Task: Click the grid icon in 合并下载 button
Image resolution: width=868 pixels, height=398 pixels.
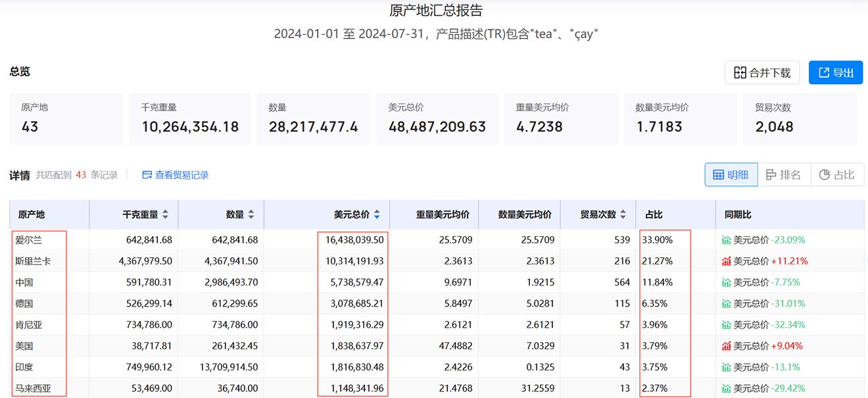Action: (x=740, y=72)
